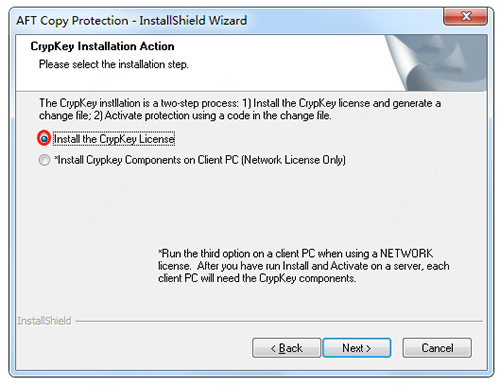Click the 'Install the CrypKey License' label text
500x387 pixels.
click(114, 139)
